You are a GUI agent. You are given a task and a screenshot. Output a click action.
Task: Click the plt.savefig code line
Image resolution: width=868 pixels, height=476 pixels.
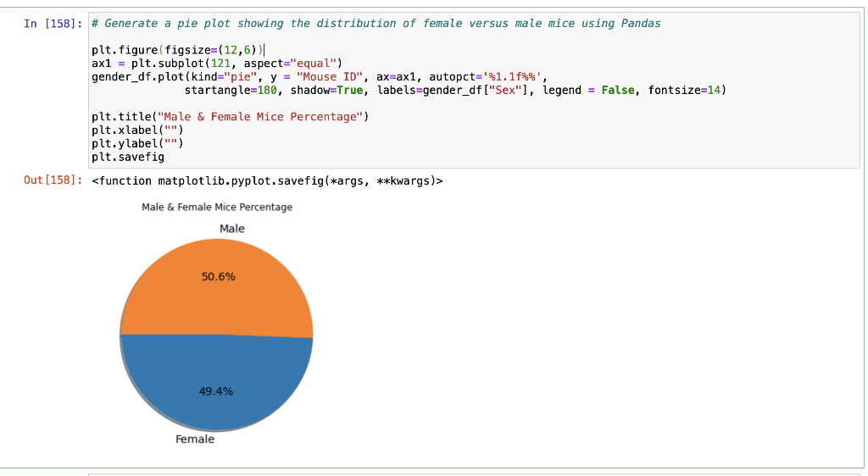pos(128,157)
